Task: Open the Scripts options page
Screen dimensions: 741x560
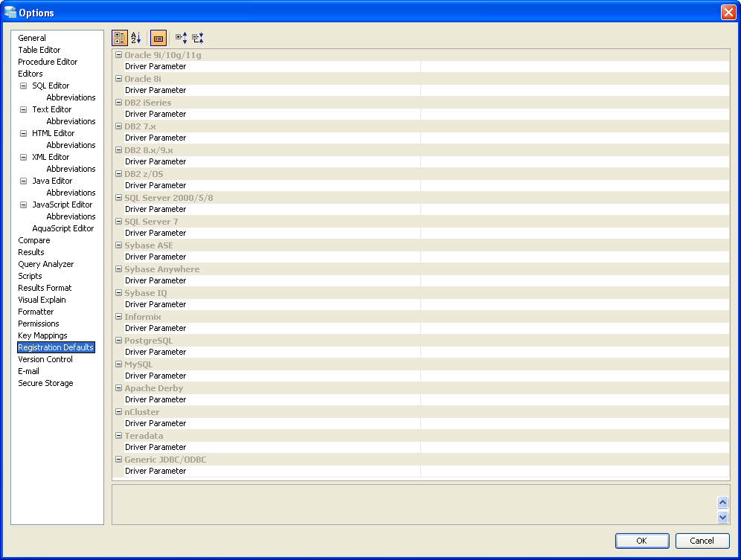Action: [x=30, y=276]
